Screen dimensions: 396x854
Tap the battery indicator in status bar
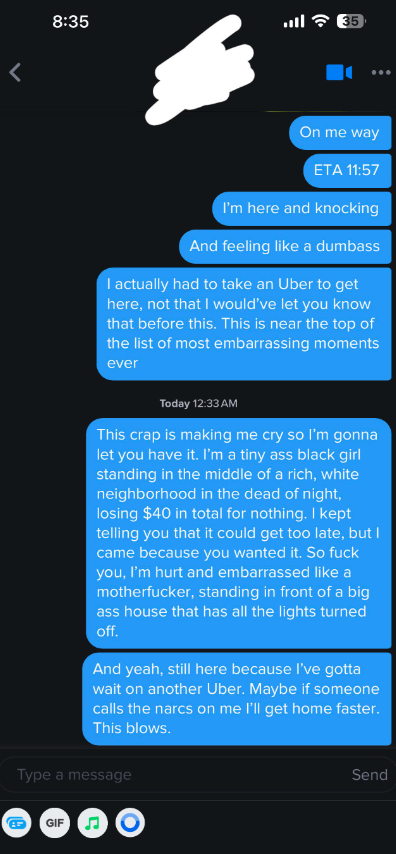tap(351, 21)
